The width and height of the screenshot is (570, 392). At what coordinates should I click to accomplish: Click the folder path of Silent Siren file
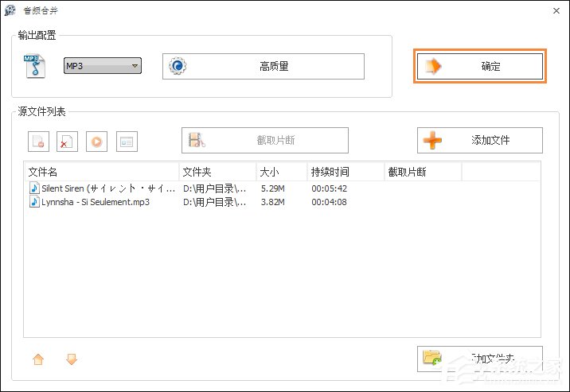pyautogui.click(x=214, y=188)
